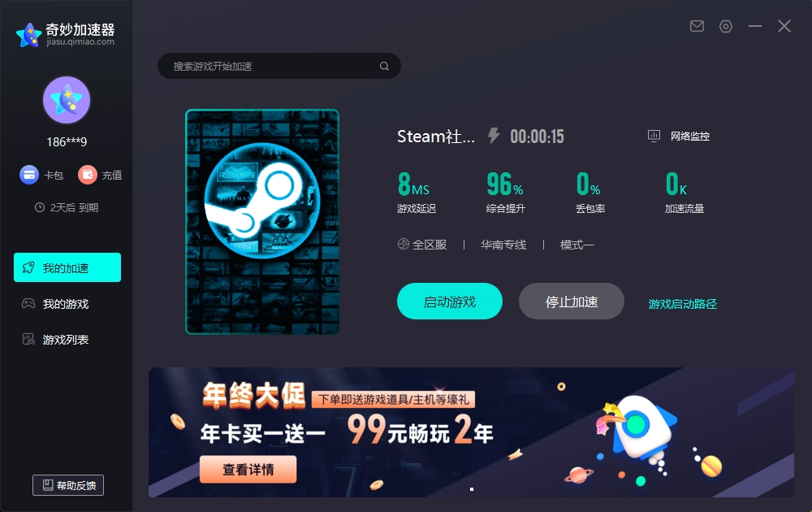Choose the 全区服 server region option

tap(422, 244)
